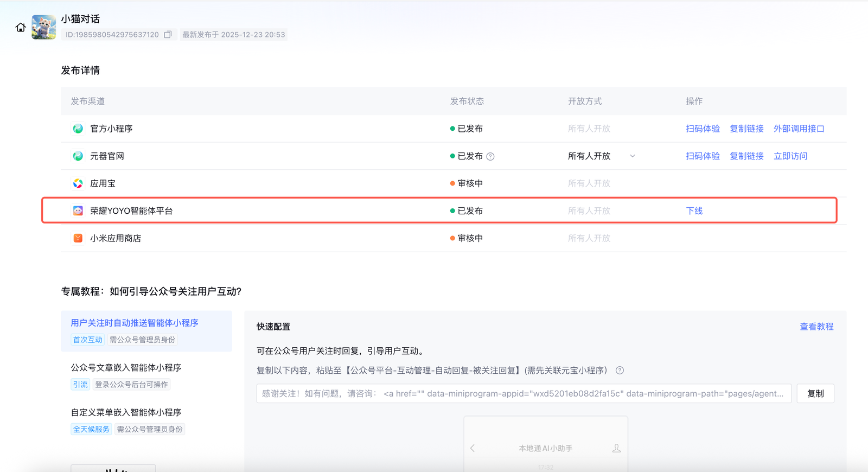
Task: Click the 应用宝 channel icon
Action: click(x=78, y=183)
